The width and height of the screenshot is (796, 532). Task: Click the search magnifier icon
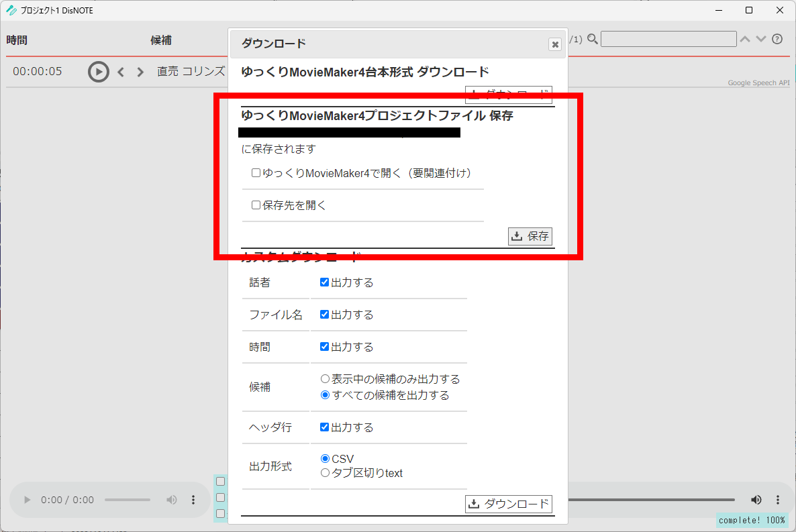coord(592,39)
